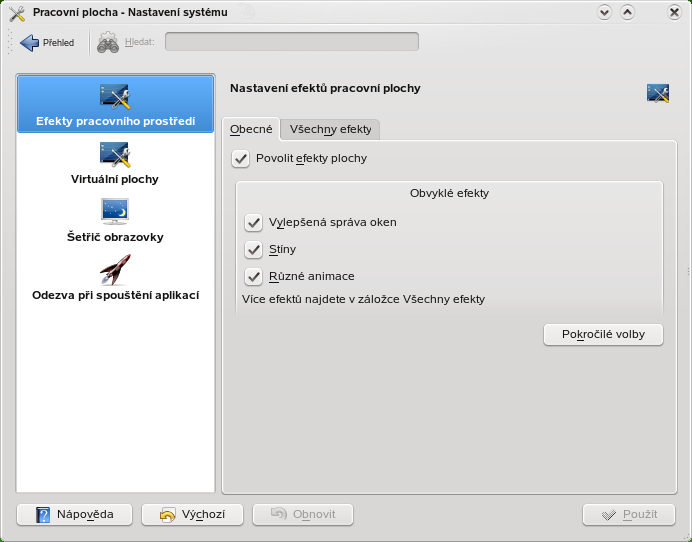
Task: Select the Virtuální plochy label
Action: click(x=115, y=179)
